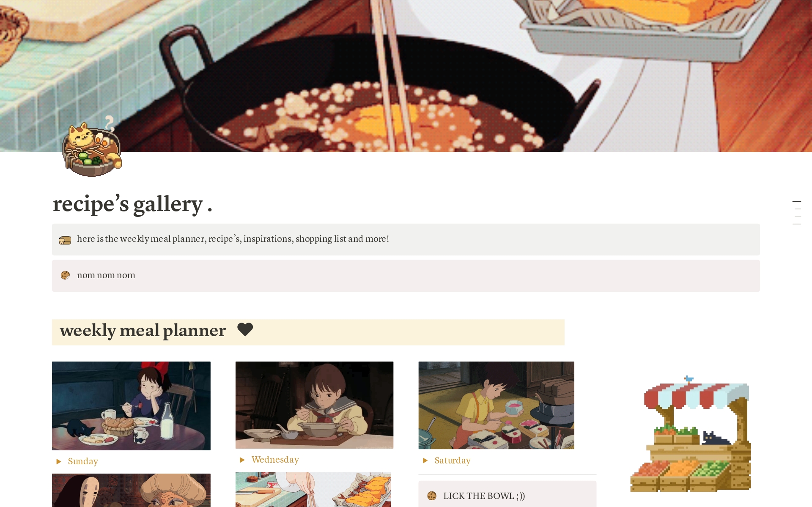Expand the Sunday toggle arrow
The image size is (812, 507).
pyautogui.click(x=59, y=461)
